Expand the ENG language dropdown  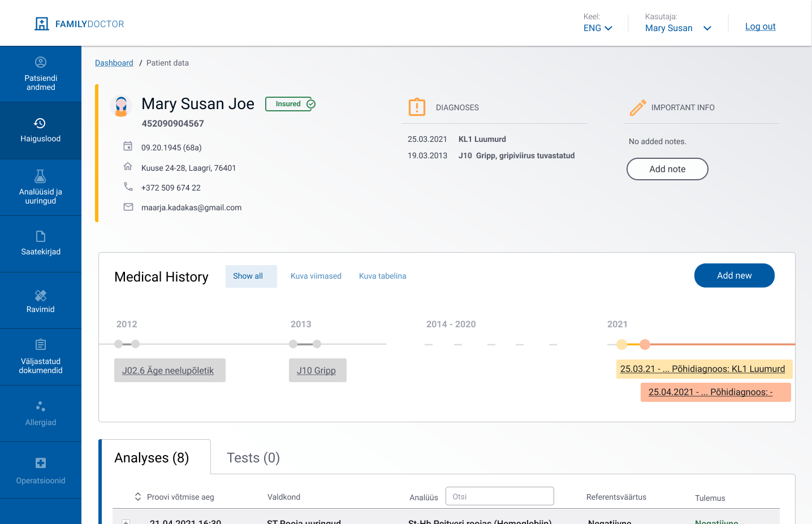click(598, 28)
